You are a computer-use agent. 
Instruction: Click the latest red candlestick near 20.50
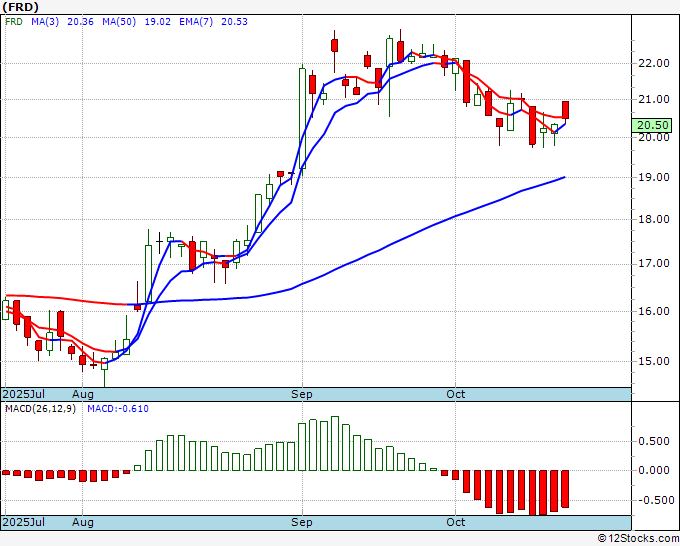tap(566, 110)
